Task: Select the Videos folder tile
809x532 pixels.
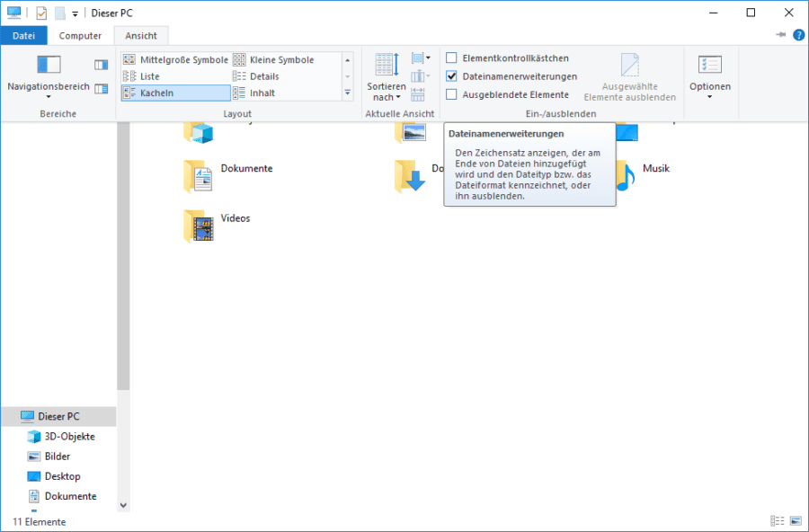Action: [x=217, y=226]
